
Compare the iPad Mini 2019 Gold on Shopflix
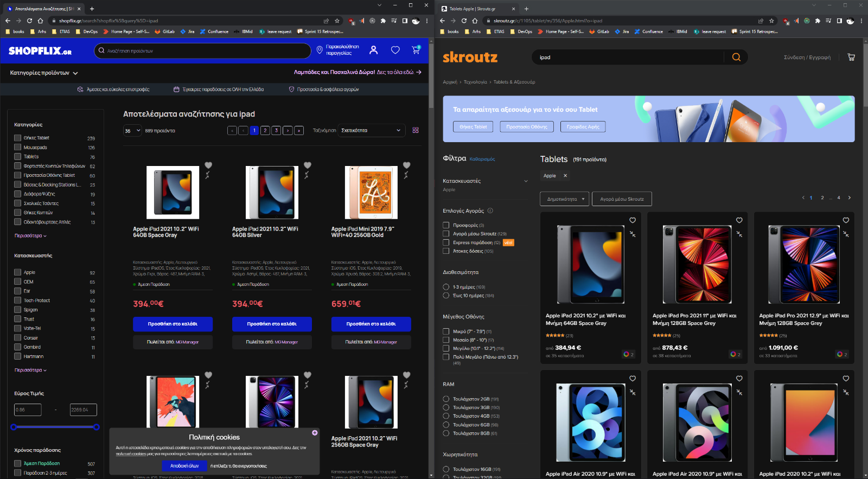(x=406, y=175)
